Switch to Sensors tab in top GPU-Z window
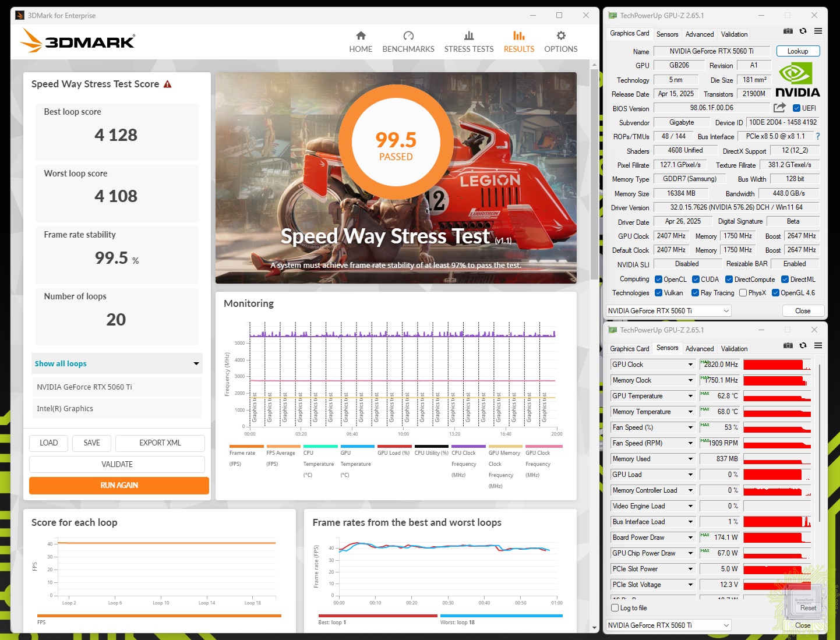This screenshot has width=840, height=640. [x=667, y=34]
